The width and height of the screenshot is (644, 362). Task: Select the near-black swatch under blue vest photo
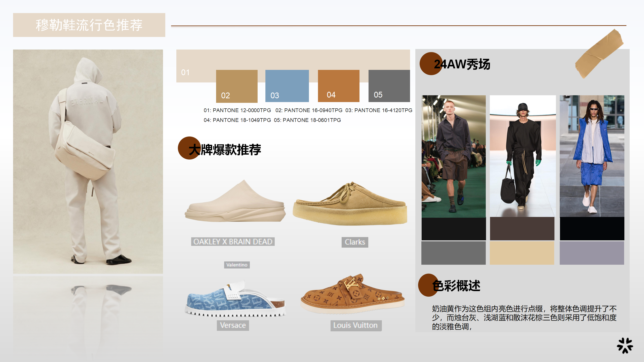pyautogui.click(x=592, y=229)
